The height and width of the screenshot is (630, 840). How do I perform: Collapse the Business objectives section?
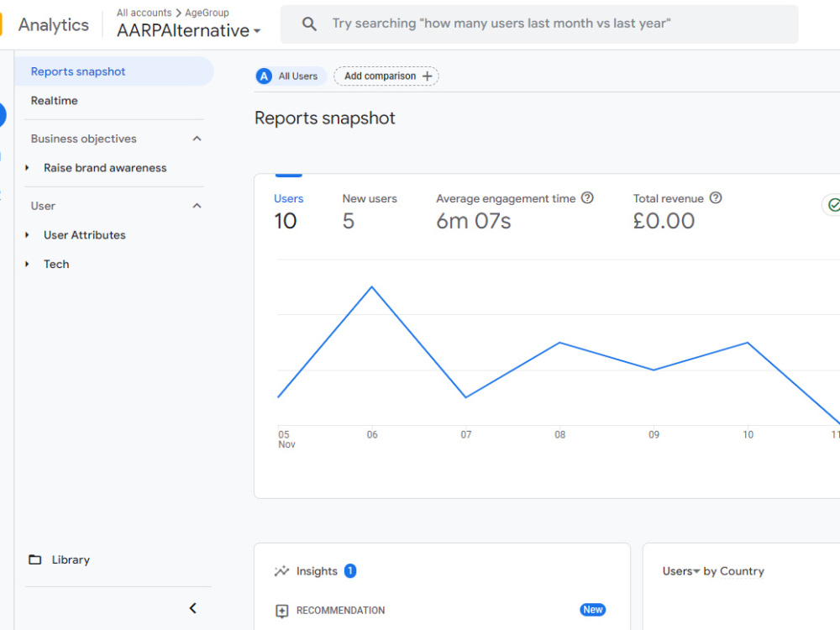[x=197, y=139]
